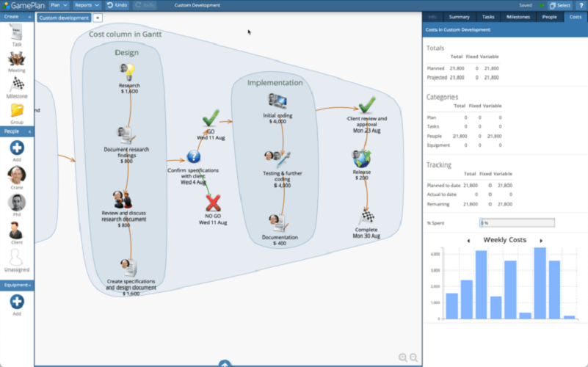Show next week in Weekly Costs chart
The height and width of the screenshot is (367, 588).
click(x=541, y=241)
